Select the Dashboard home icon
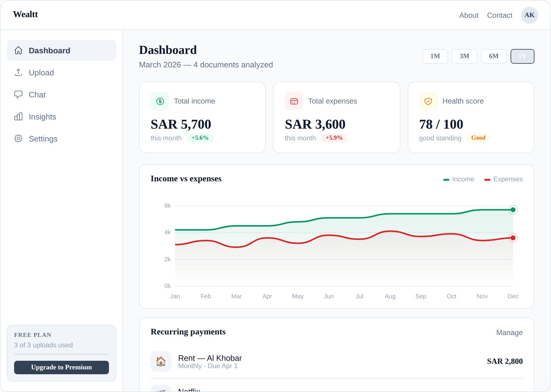Screen dimensions: 551x392 [x=19, y=50]
